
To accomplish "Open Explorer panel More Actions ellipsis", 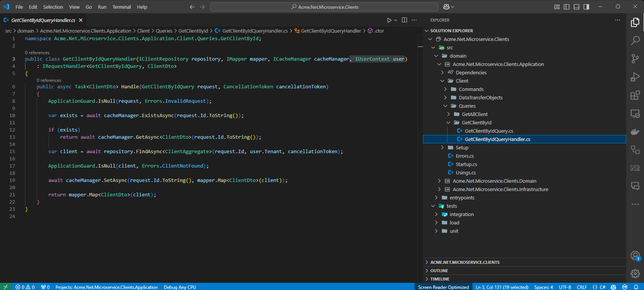I will 617,20.
